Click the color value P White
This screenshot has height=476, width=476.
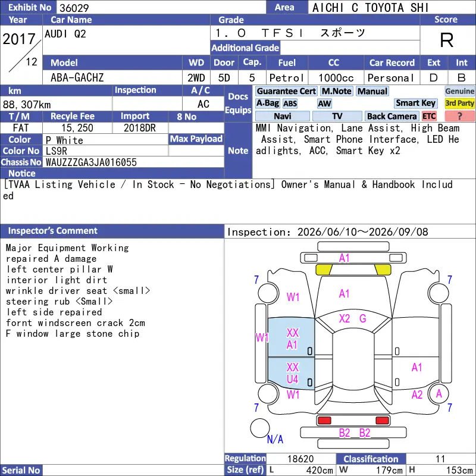[64, 140]
